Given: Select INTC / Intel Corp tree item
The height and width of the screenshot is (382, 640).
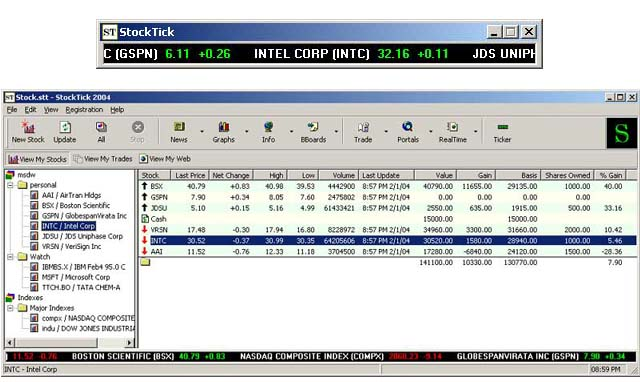Looking at the screenshot, I should pos(68,226).
